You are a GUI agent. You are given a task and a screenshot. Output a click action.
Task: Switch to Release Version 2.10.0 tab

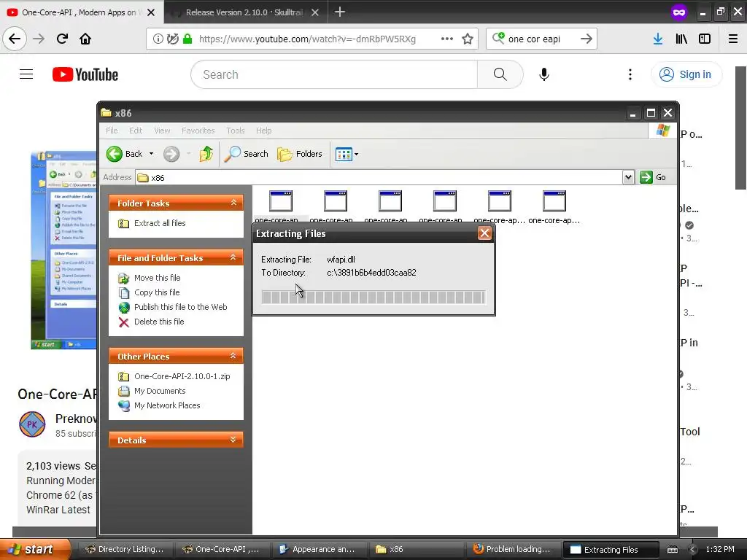(244, 12)
